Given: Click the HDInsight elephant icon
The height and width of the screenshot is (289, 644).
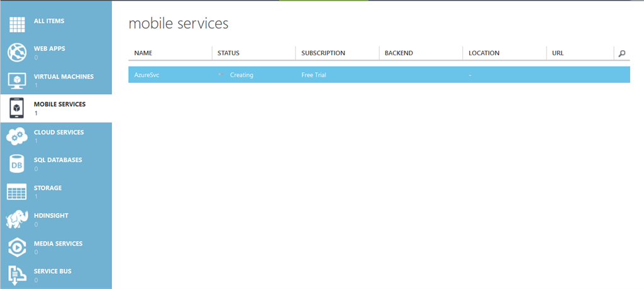Looking at the screenshot, I should coord(17,220).
